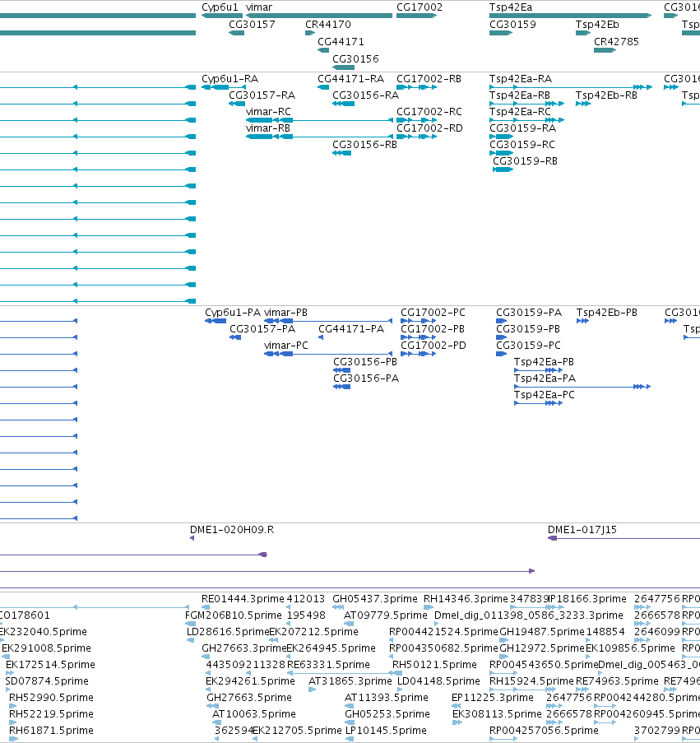Select transcript Tsp42Eb-RB

(606, 95)
